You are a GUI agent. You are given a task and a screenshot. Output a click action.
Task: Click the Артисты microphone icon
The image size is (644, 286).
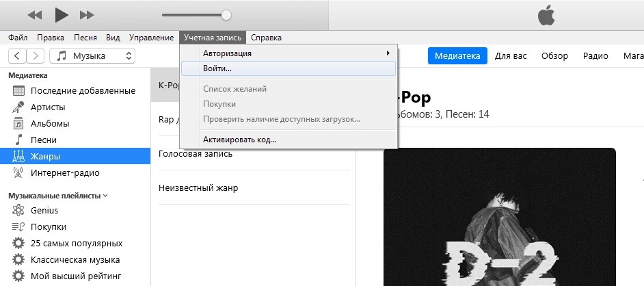pyautogui.click(x=18, y=107)
